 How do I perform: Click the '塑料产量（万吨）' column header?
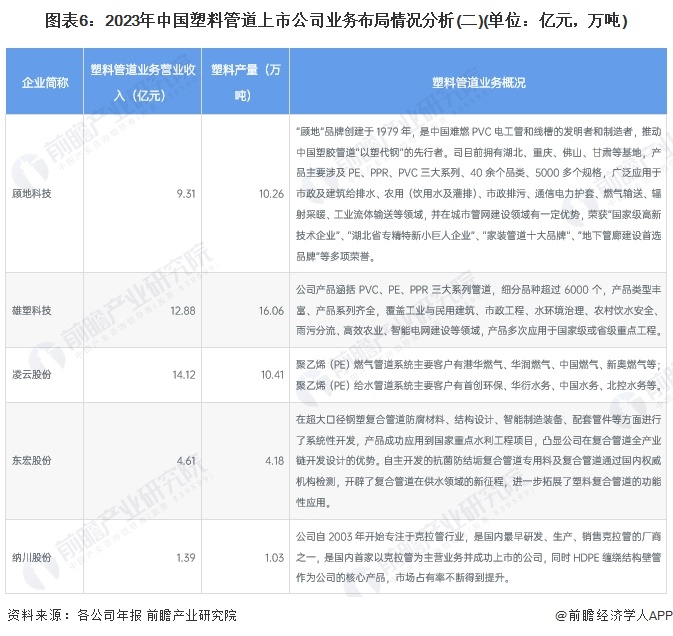(x=246, y=82)
